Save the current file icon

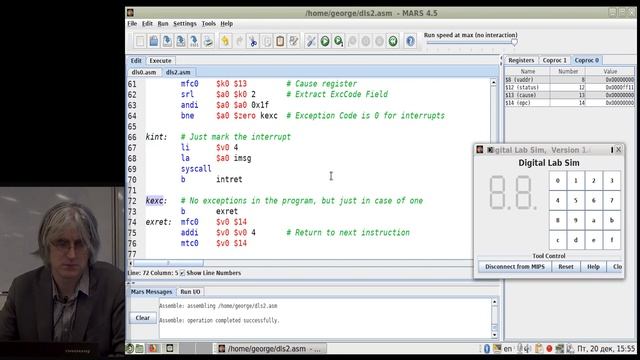(167, 41)
